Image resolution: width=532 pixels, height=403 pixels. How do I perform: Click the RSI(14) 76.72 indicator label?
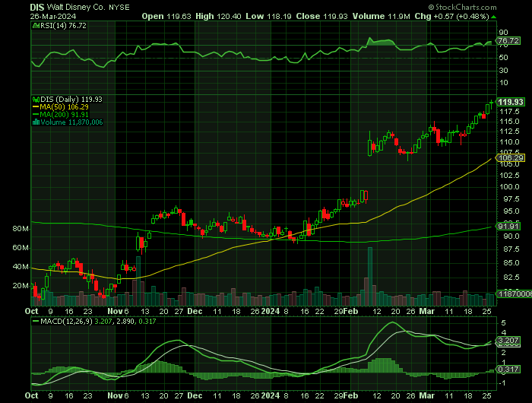tap(63, 25)
